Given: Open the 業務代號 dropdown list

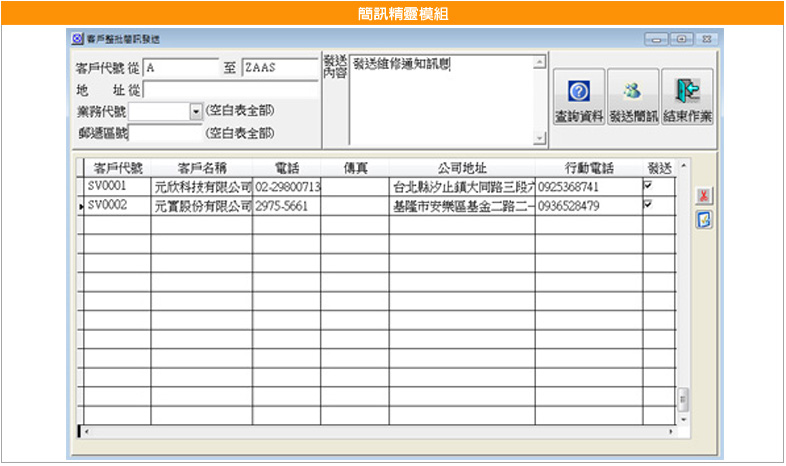Looking at the screenshot, I should tap(196, 110).
